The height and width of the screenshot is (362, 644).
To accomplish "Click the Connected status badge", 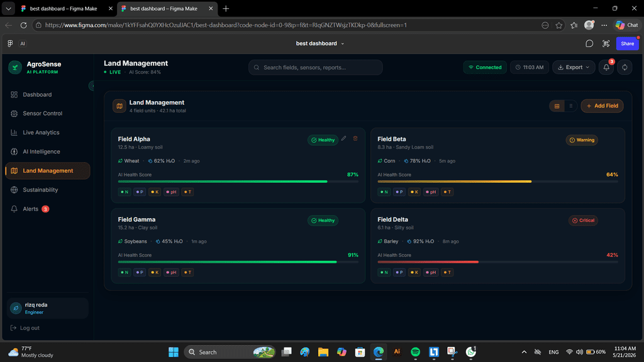I will click(x=485, y=67).
